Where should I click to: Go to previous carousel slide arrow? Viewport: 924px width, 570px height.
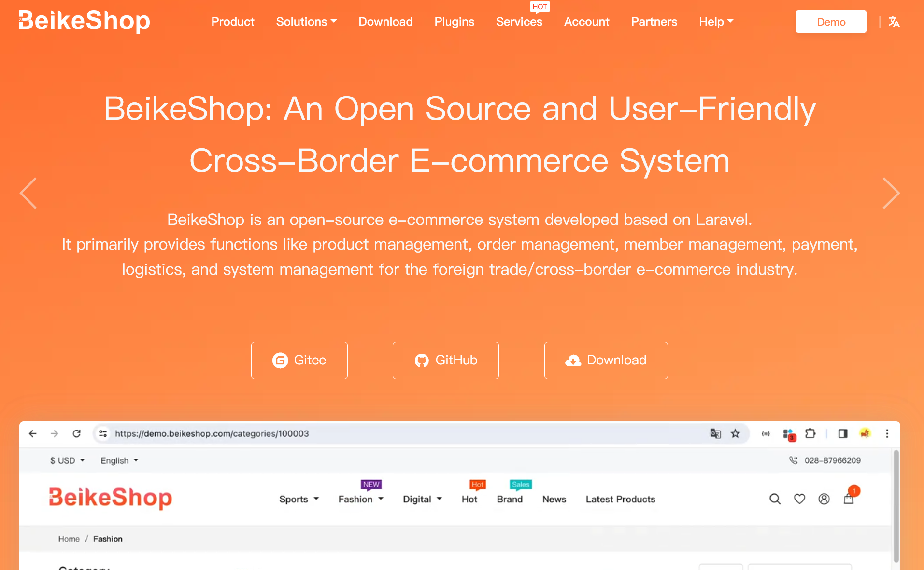pos(28,193)
